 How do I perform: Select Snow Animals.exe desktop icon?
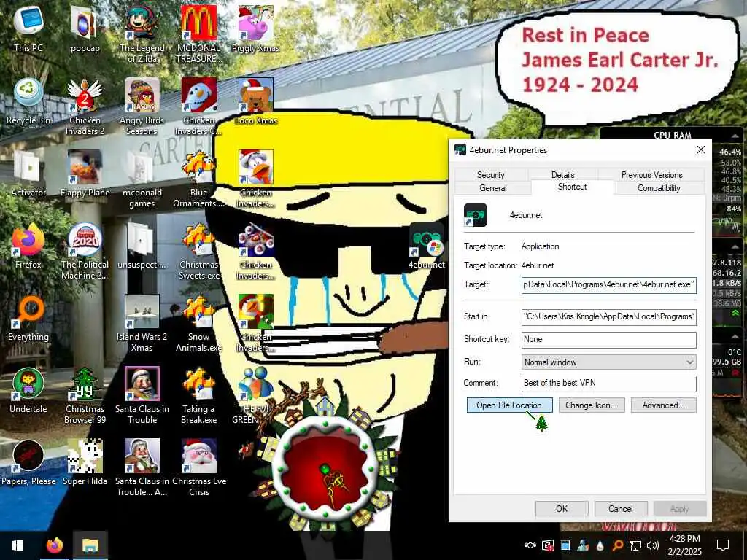pyautogui.click(x=198, y=323)
